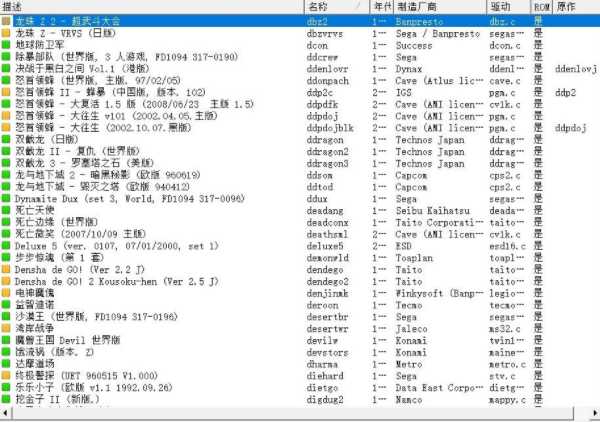Click the name cell dbzvrvs
The image size is (600, 422).
324,34
